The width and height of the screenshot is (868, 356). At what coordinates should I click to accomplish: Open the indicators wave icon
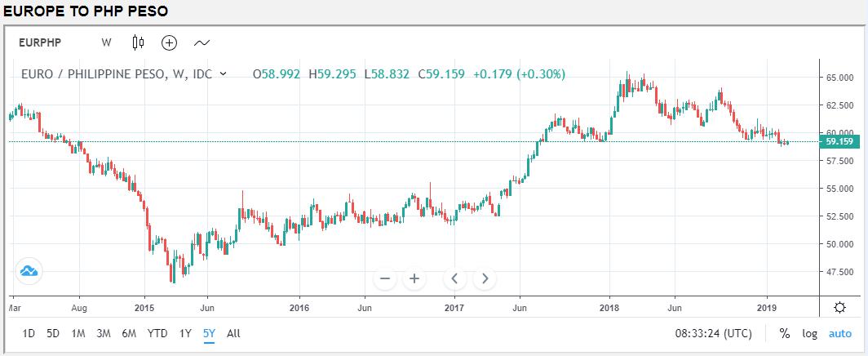pyautogui.click(x=201, y=42)
